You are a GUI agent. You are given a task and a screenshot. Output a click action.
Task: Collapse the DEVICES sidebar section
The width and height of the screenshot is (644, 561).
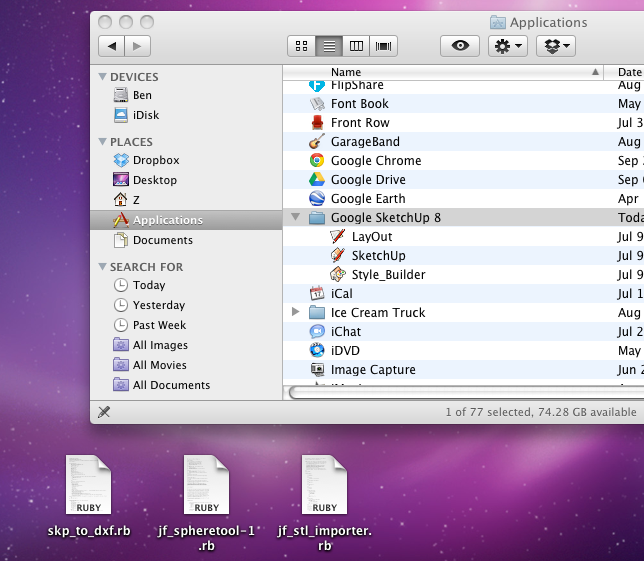[x=102, y=77]
